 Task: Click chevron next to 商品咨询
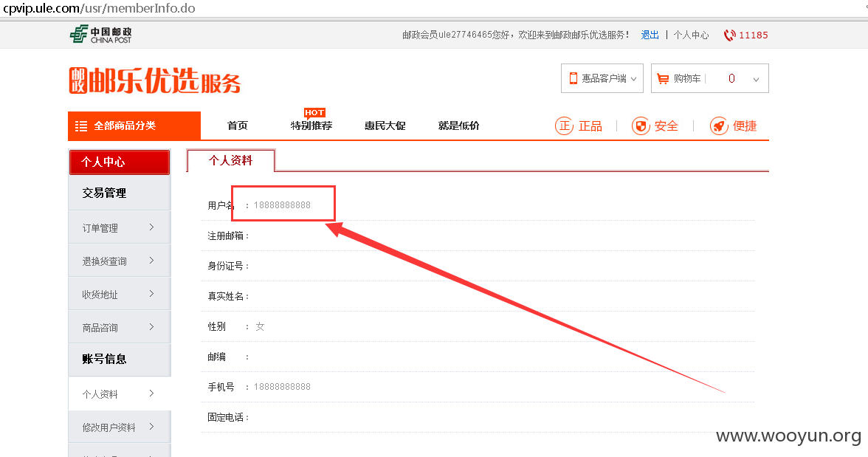tap(152, 327)
